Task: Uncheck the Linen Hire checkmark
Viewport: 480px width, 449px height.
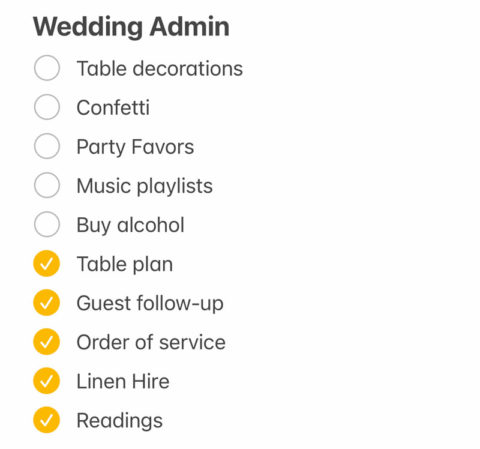Action: click(x=47, y=381)
